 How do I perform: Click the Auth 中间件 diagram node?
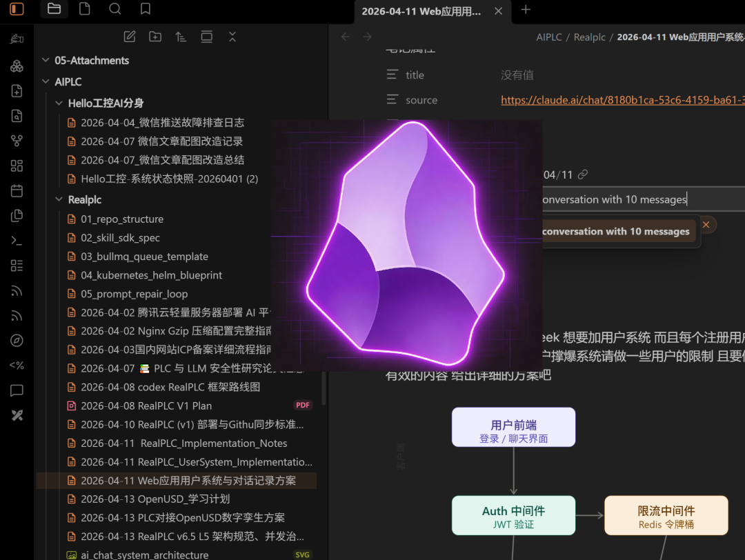pyautogui.click(x=513, y=515)
